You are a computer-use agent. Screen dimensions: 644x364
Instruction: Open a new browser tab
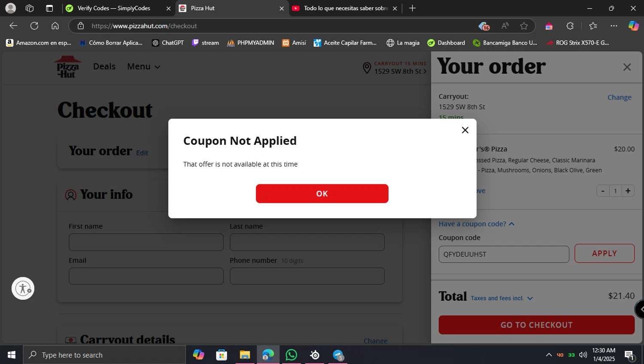click(x=412, y=8)
